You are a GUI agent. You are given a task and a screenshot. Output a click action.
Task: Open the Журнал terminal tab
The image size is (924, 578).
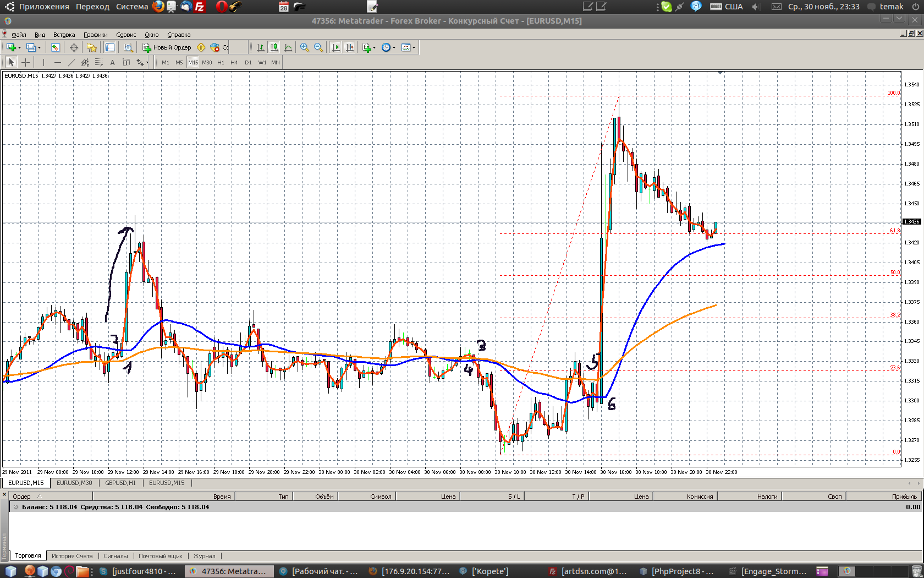205,556
